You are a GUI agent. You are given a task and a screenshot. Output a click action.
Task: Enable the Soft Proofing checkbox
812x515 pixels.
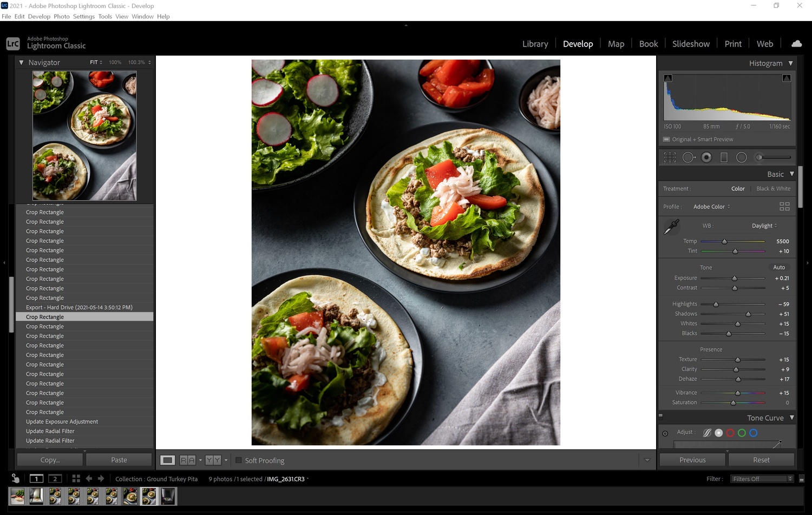pyautogui.click(x=238, y=460)
